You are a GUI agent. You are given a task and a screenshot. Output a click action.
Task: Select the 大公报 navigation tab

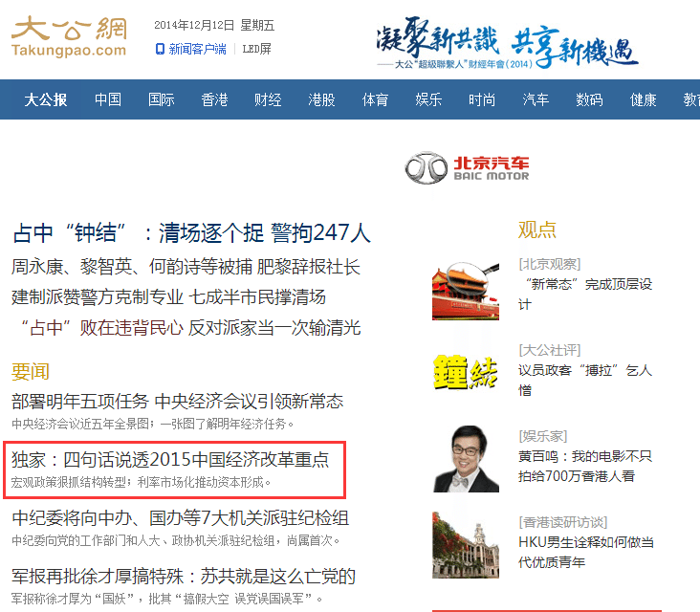46,99
